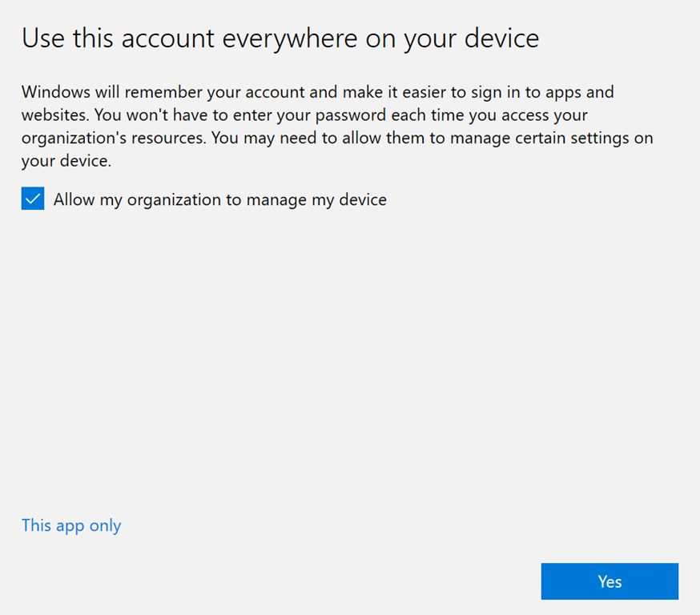The width and height of the screenshot is (700, 615).
Task: Click the 'Use this account everywhere' heading
Action: (280, 38)
